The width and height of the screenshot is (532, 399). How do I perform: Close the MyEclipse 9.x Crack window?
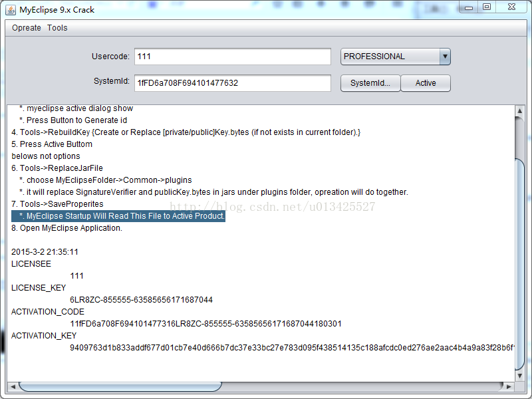pos(511,7)
